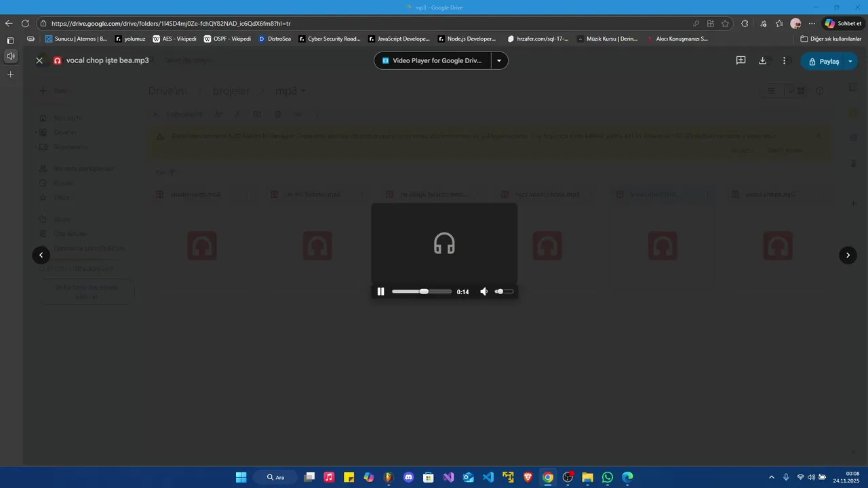Open the yolumuz bookmark

tap(130, 39)
